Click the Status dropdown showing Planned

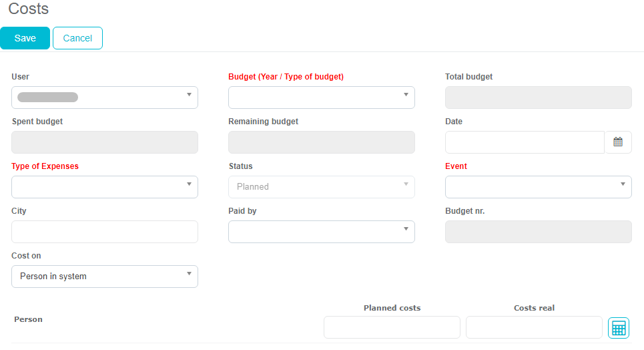pyautogui.click(x=322, y=187)
